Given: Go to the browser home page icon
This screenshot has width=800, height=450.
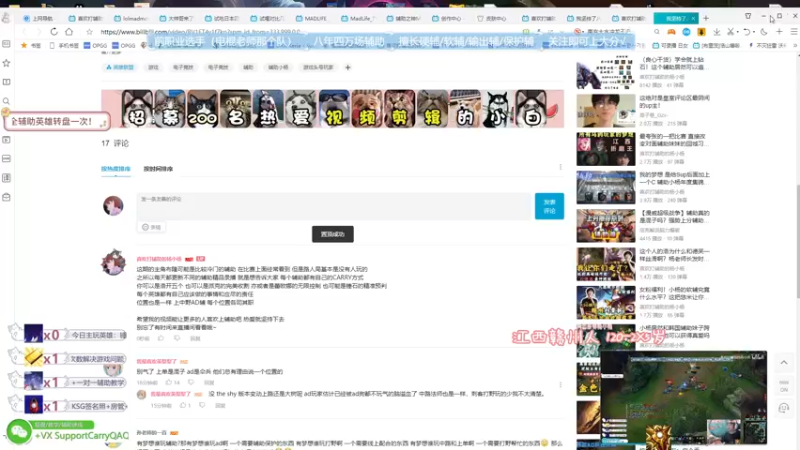Looking at the screenshot, I should pyautogui.click(x=69, y=32).
